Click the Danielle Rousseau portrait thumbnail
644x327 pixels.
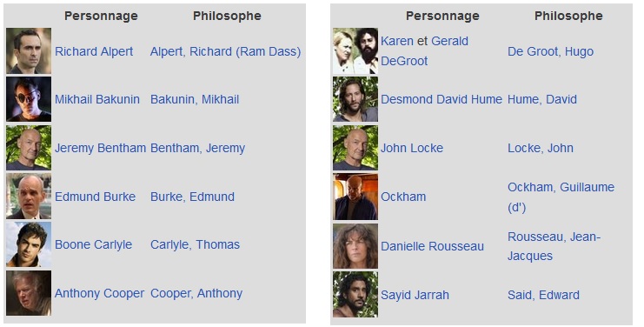pos(355,245)
